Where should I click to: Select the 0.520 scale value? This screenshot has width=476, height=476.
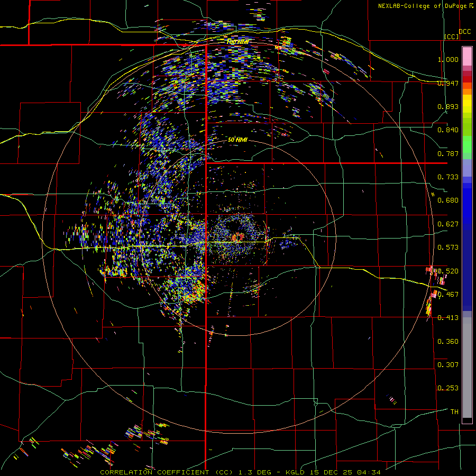pos(448,271)
